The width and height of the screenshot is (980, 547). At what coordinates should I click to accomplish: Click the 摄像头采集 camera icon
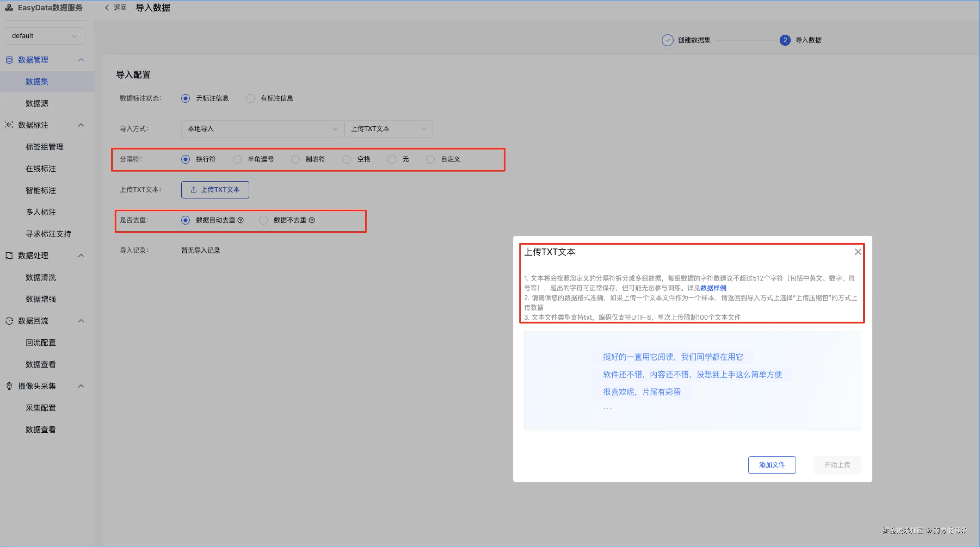pos(9,386)
